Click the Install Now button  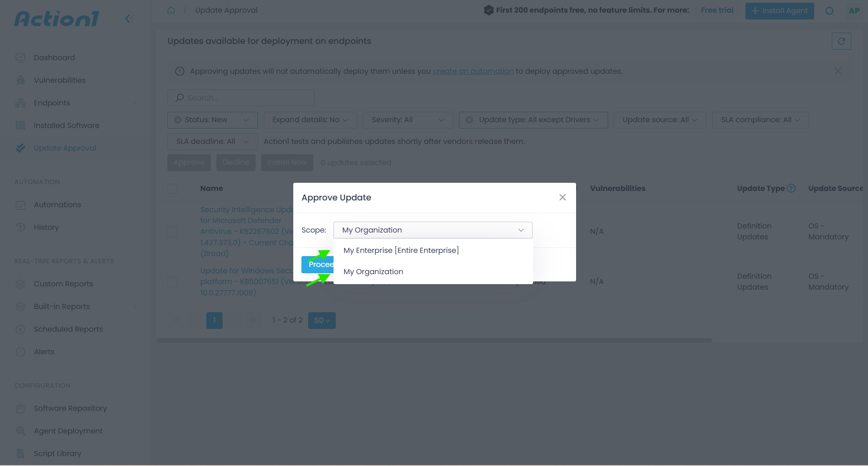(x=287, y=162)
